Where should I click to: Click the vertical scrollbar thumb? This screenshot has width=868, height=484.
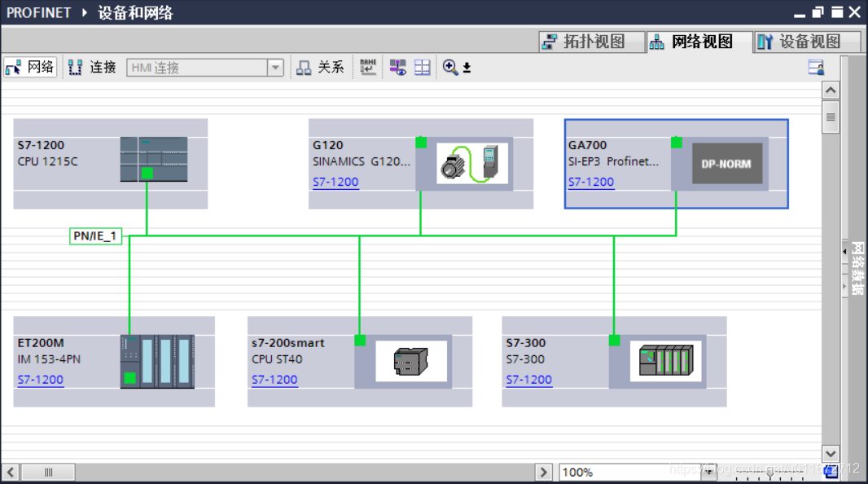[831, 117]
